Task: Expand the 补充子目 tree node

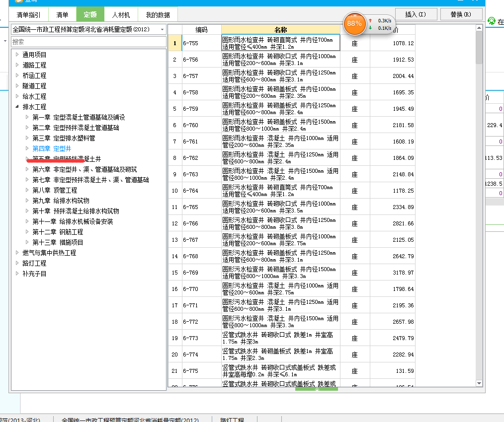Action: pyautogui.click(x=17, y=274)
